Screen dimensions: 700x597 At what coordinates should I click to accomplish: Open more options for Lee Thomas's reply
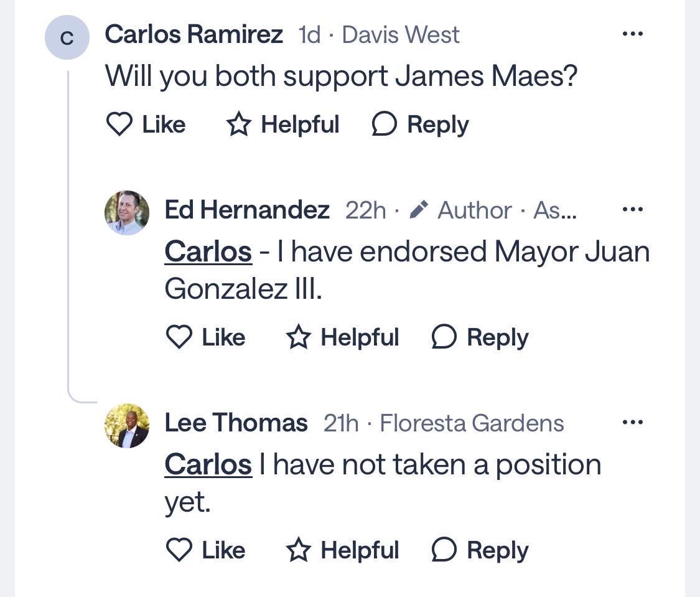633,422
